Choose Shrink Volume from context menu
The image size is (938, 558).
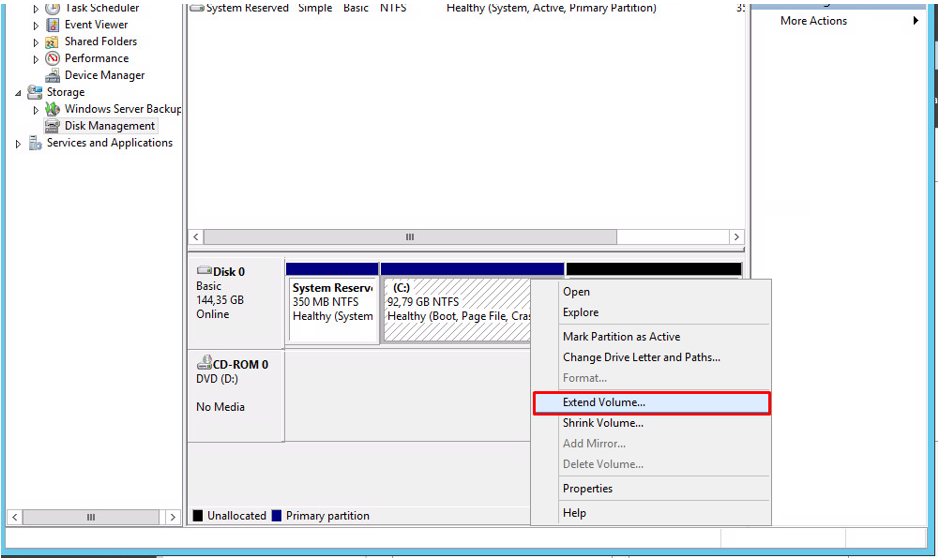pyautogui.click(x=603, y=423)
